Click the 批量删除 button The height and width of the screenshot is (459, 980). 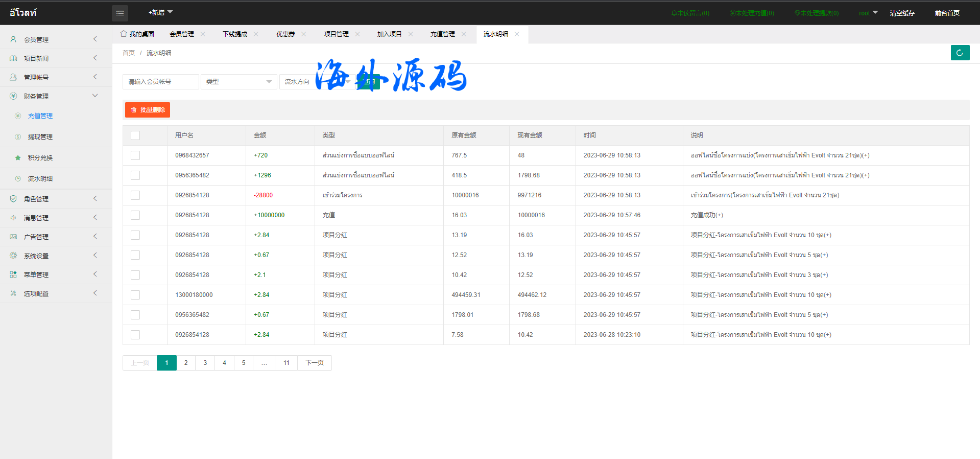tap(148, 110)
